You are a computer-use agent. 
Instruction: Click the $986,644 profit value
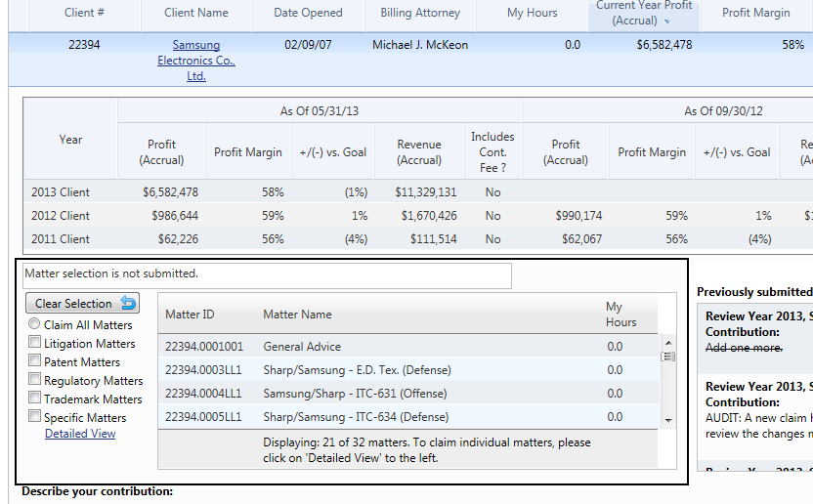point(175,216)
